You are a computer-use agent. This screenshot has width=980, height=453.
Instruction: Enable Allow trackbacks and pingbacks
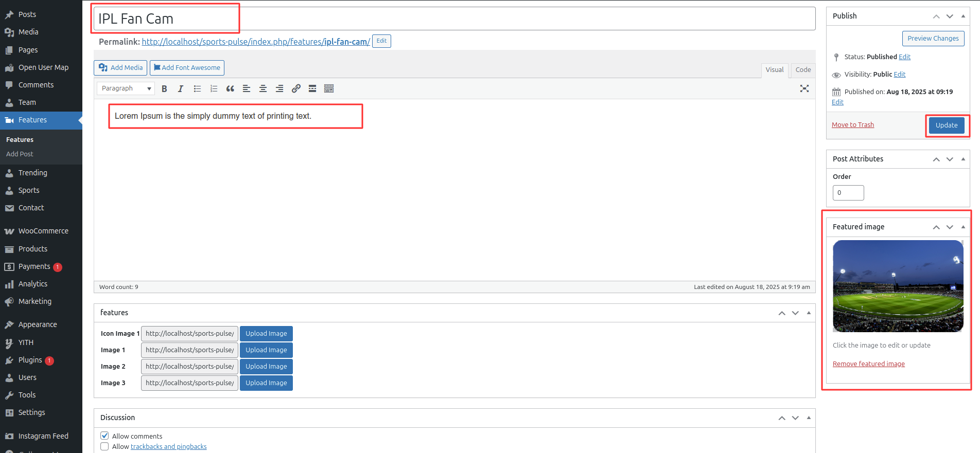pyautogui.click(x=105, y=446)
